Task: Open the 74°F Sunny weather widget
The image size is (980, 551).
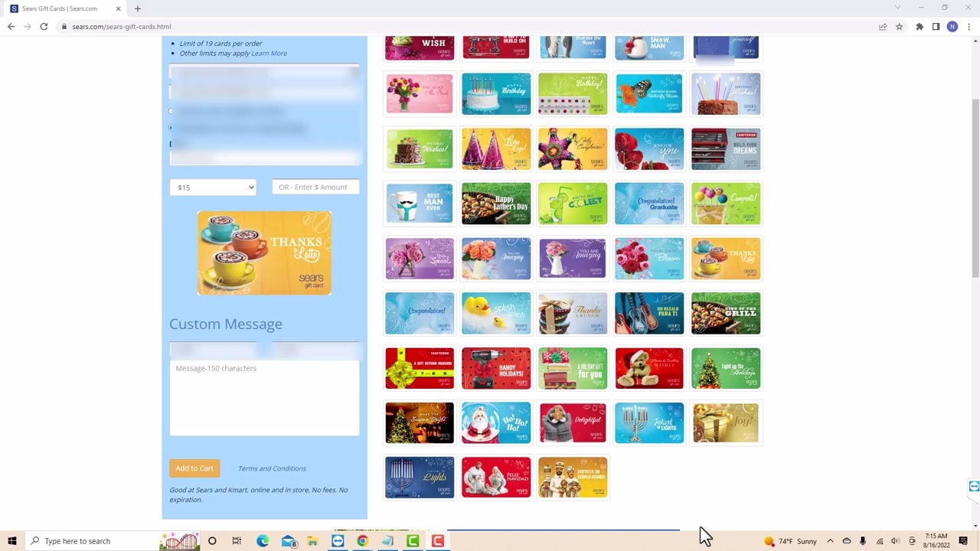Action: coord(790,541)
